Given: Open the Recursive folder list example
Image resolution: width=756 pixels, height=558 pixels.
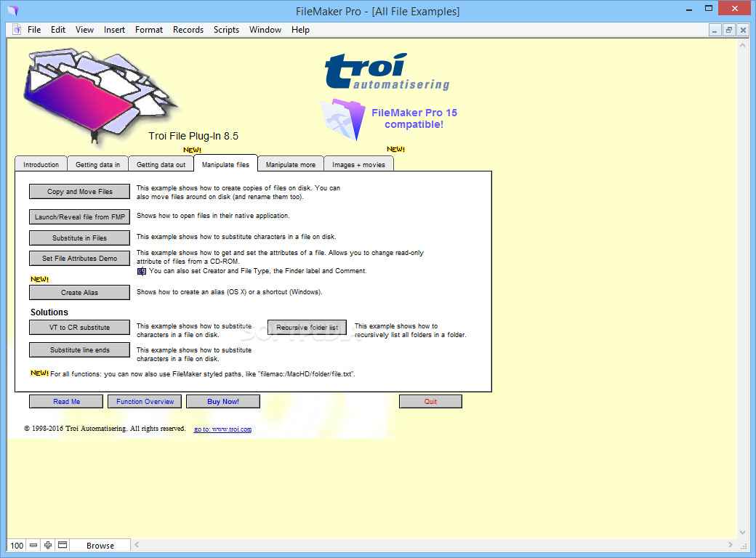Looking at the screenshot, I should pyautogui.click(x=307, y=327).
